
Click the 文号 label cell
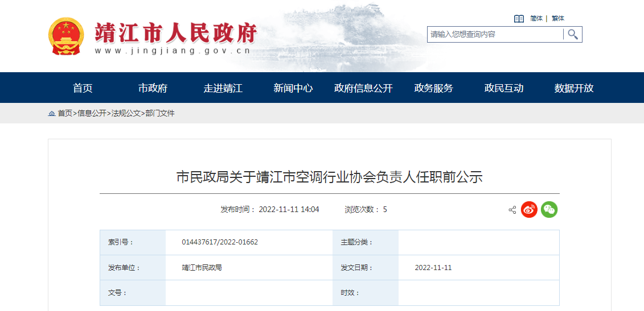click(133, 293)
